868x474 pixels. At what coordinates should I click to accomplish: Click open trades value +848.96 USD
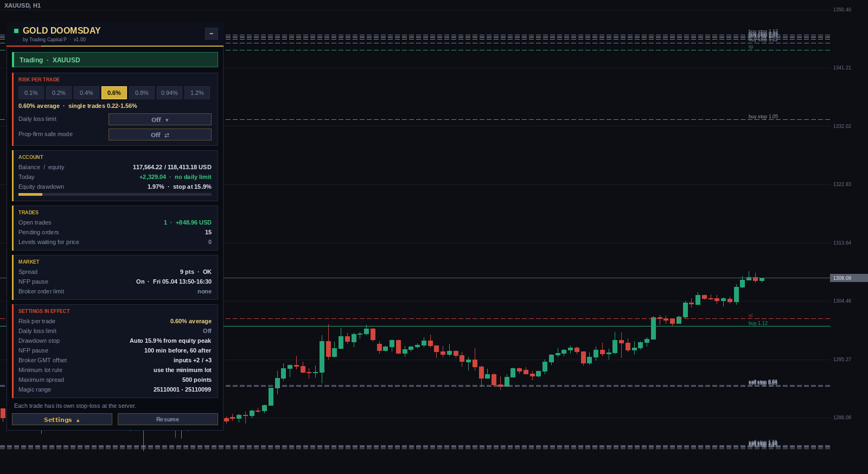pos(193,222)
